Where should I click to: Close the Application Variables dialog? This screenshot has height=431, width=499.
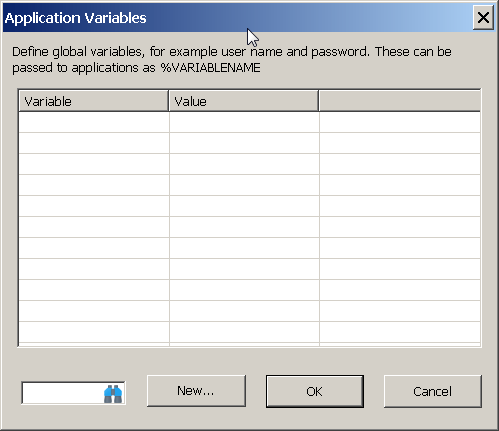483,18
